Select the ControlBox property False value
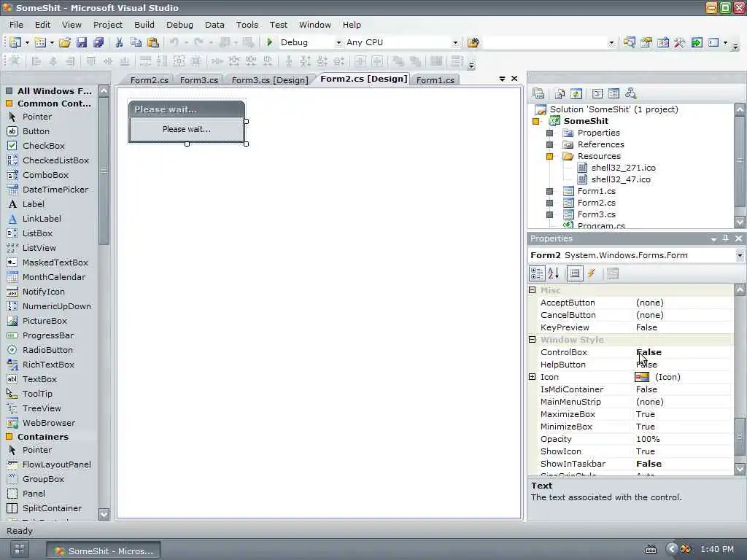This screenshot has height=560, width=747. coord(649,352)
